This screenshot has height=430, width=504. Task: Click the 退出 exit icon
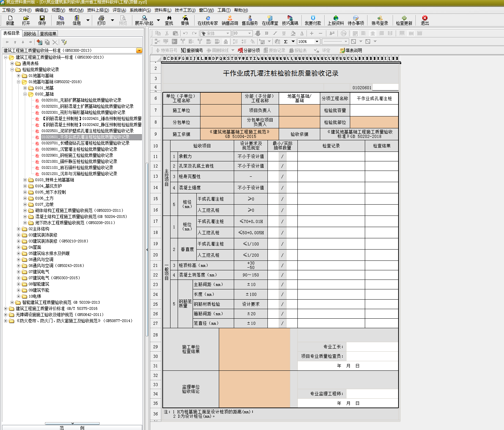(425, 20)
